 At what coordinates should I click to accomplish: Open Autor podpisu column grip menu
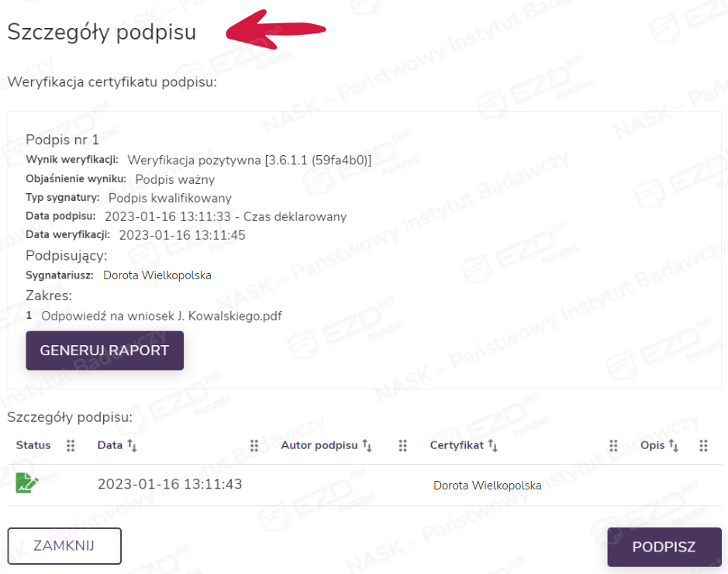403,446
